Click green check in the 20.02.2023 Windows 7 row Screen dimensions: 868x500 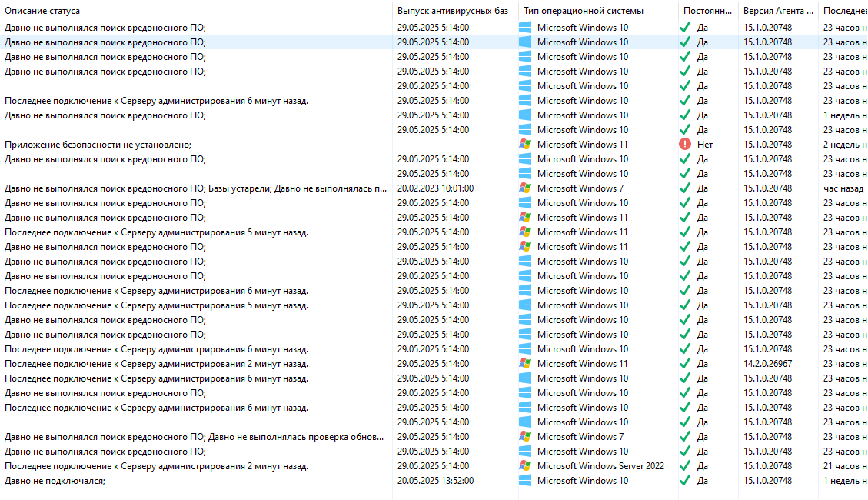pyautogui.click(x=685, y=188)
